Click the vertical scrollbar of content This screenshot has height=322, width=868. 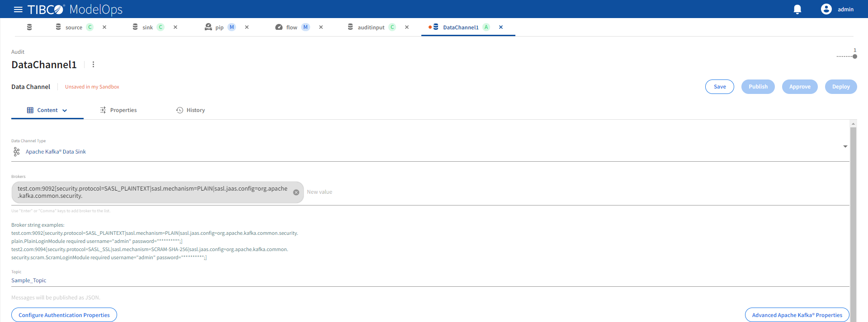853,224
